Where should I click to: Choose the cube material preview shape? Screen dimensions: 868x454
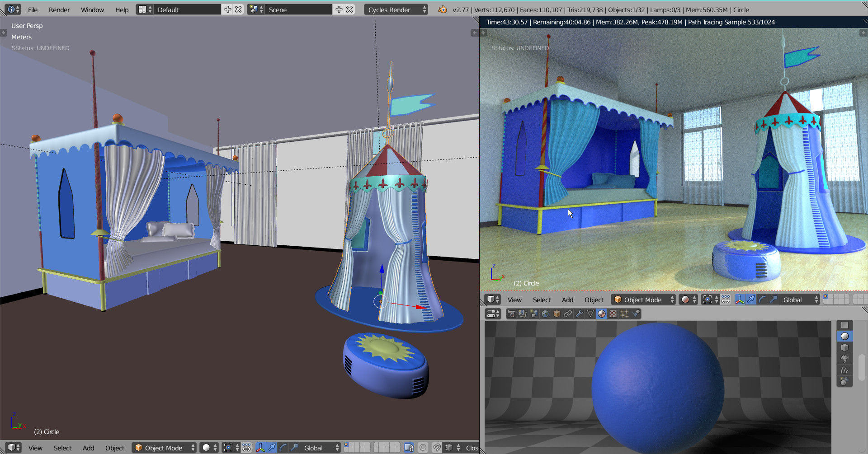click(844, 348)
